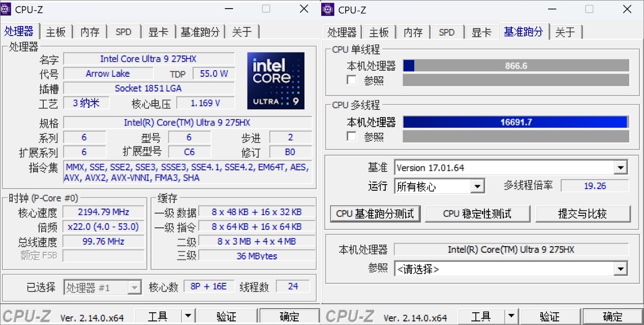This screenshot has height=325, width=644.
Task: Click the 核心电压 value 1.169 V
Action: tap(205, 103)
